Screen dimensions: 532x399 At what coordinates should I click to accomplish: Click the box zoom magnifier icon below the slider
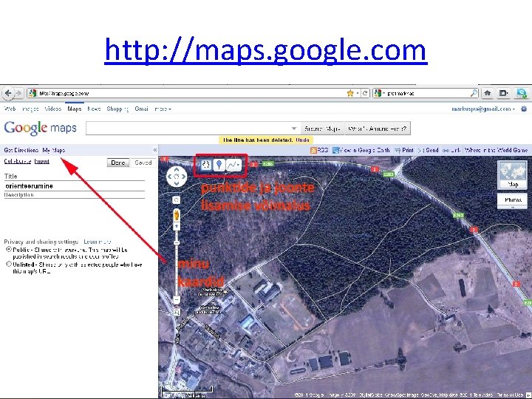[177, 312]
